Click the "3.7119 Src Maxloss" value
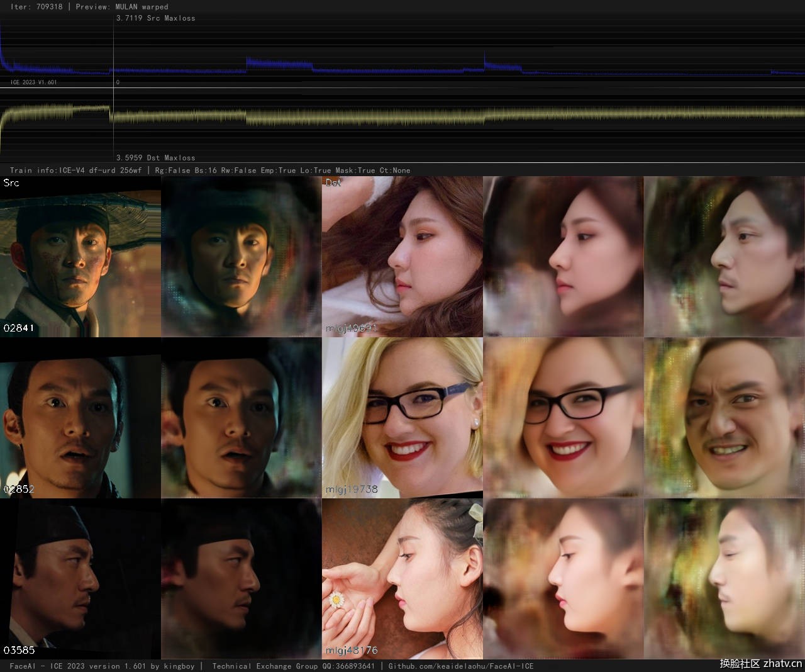Image resolution: width=805 pixels, height=672 pixels. (x=156, y=18)
